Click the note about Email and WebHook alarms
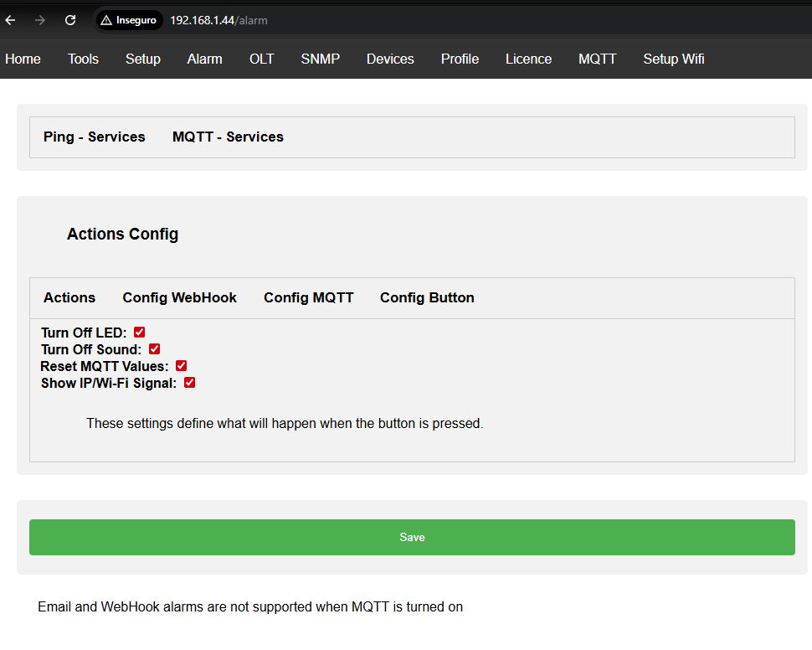The width and height of the screenshot is (812, 650). [250, 607]
